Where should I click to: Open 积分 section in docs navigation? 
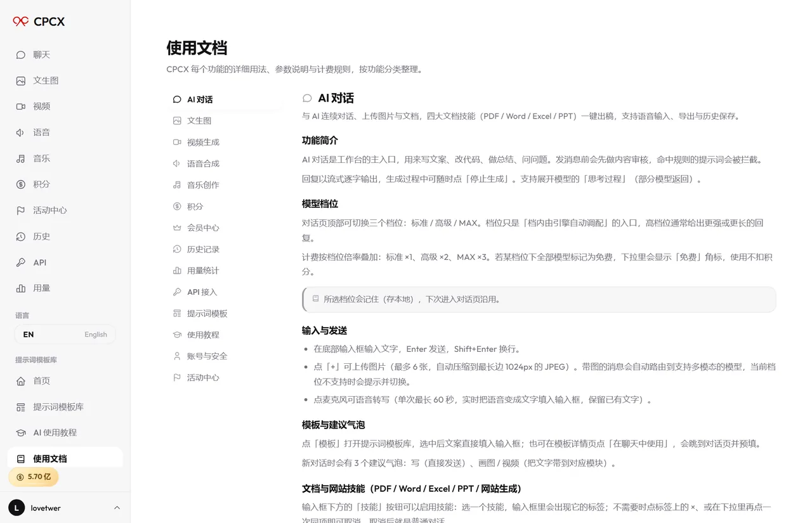[225, 207]
